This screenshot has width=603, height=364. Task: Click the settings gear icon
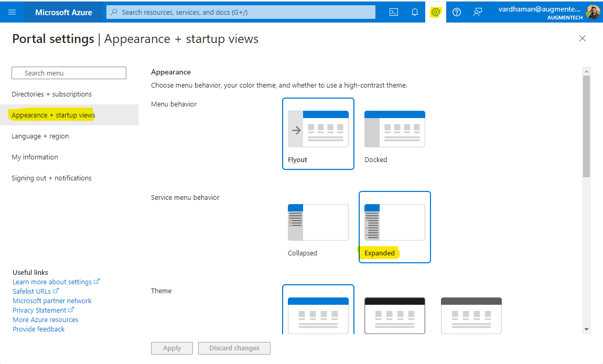pos(435,12)
